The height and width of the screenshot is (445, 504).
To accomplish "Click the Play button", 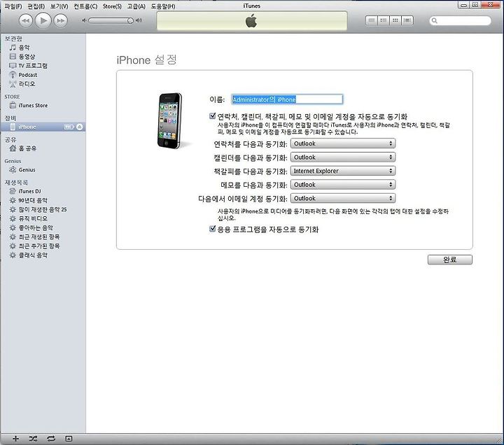I will pyautogui.click(x=43, y=21).
